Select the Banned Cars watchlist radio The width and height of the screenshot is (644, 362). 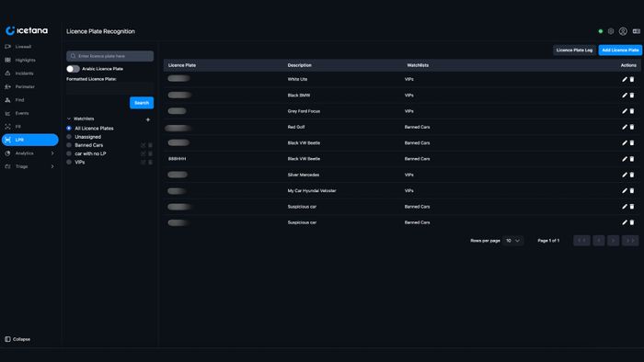tap(69, 145)
